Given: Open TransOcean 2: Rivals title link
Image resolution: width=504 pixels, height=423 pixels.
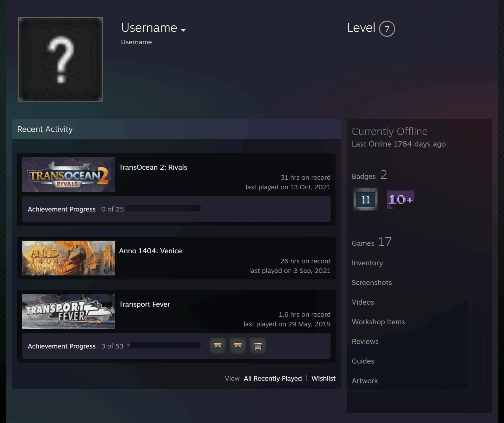Looking at the screenshot, I should (153, 167).
